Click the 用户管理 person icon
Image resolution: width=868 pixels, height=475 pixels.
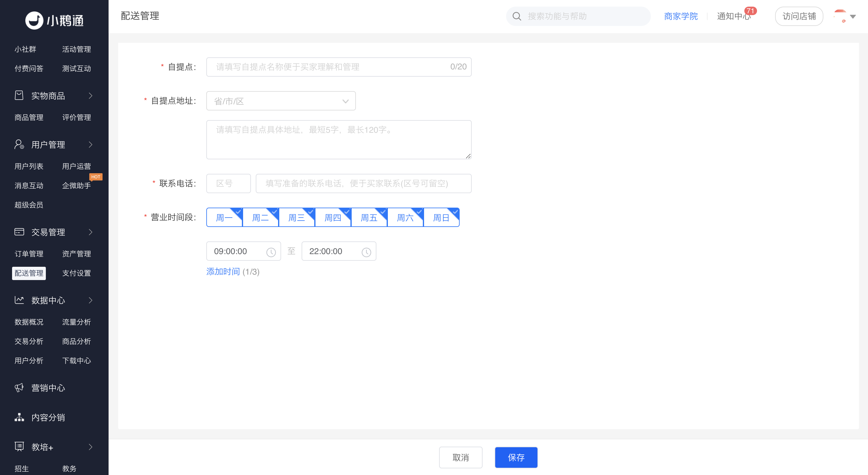(x=19, y=144)
